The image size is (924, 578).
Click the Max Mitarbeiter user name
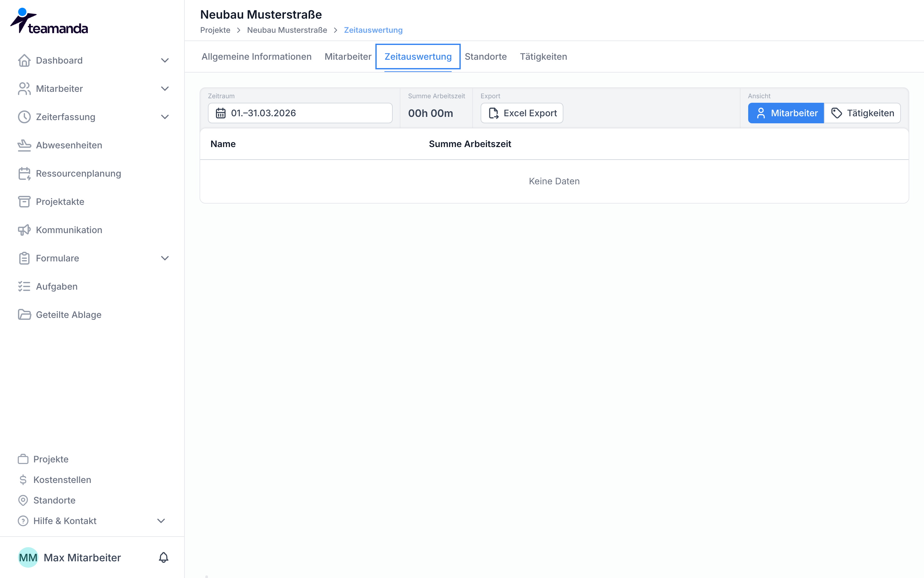coord(82,558)
